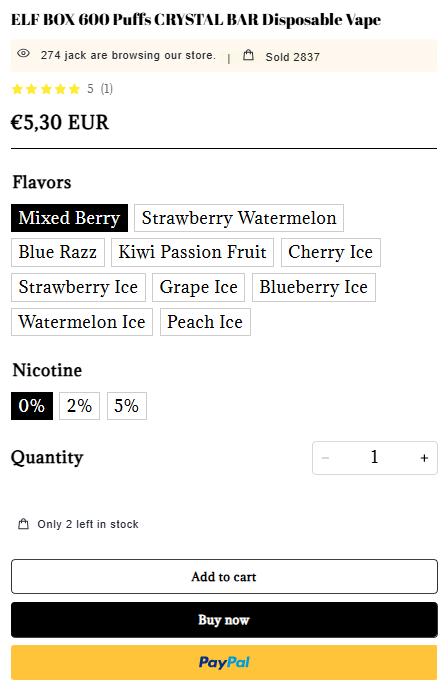Image resolution: width=448 pixels, height=691 pixels.
Task: Select the Peach Ice flavor
Action: (x=205, y=322)
